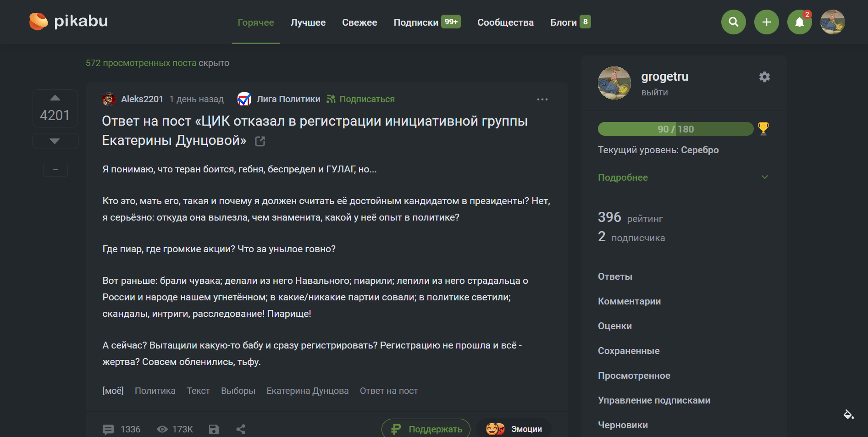Open post options three-dots menu
This screenshot has height=437, width=868.
click(x=542, y=100)
